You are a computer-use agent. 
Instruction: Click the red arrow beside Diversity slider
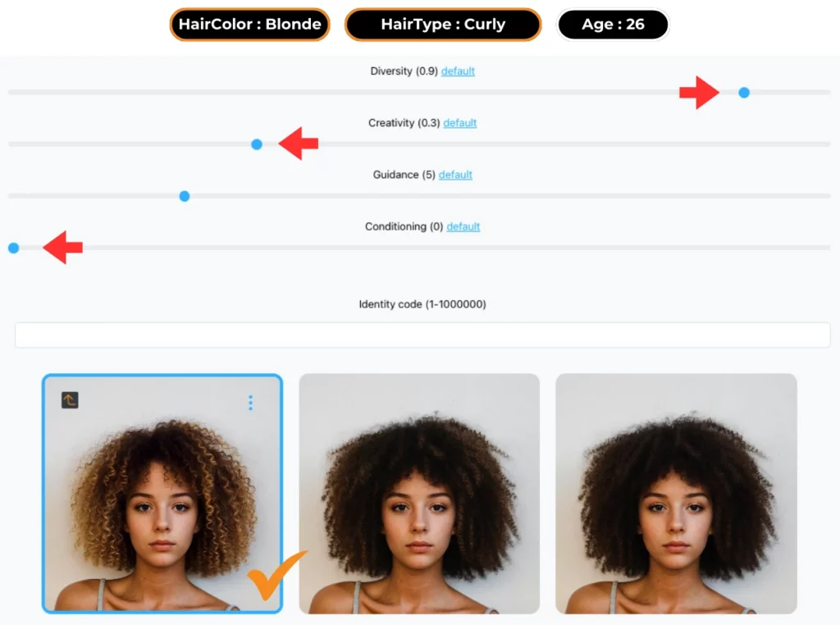(699, 93)
